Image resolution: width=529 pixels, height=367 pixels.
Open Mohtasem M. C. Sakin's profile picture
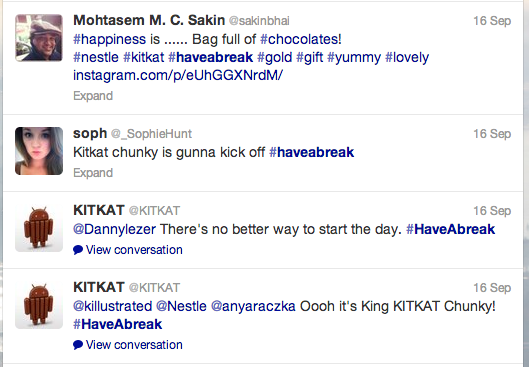pyautogui.click(x=39, y=38)
